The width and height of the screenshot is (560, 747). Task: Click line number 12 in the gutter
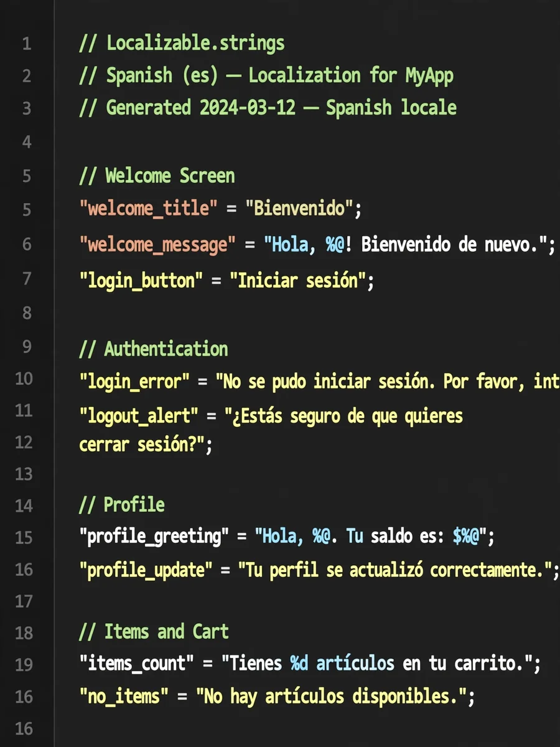[24, 442]
